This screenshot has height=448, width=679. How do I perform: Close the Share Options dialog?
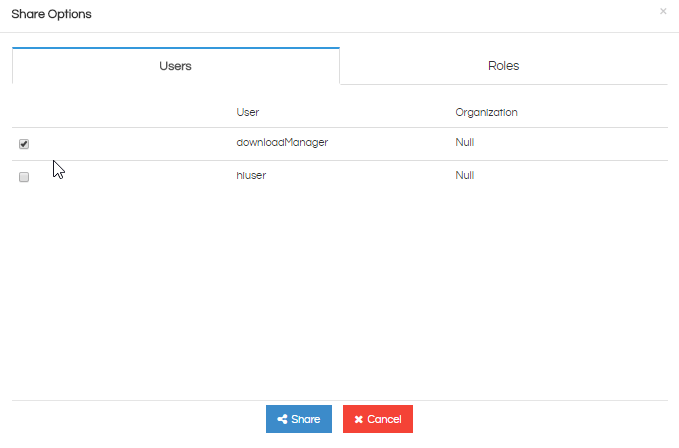[663, 11]
